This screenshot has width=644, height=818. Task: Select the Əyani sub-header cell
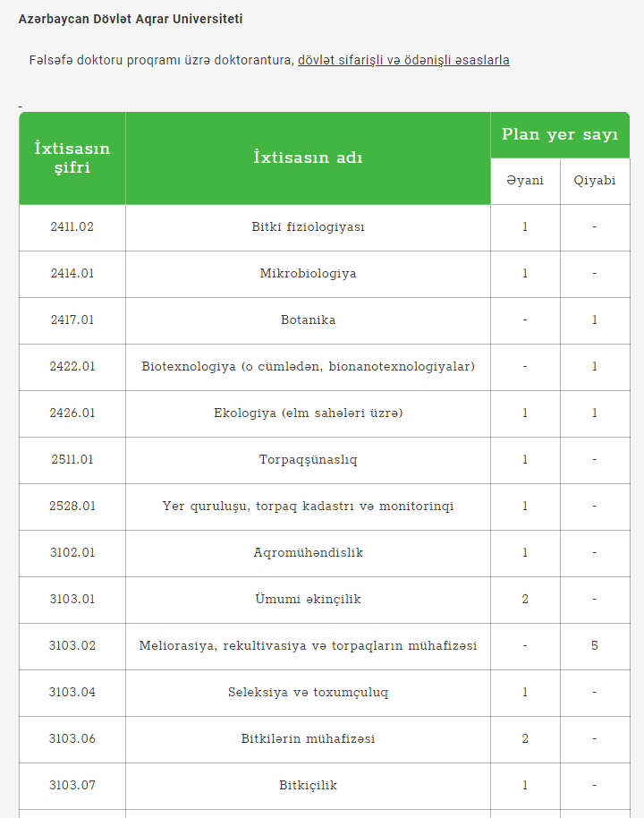[x=525, y=181]
